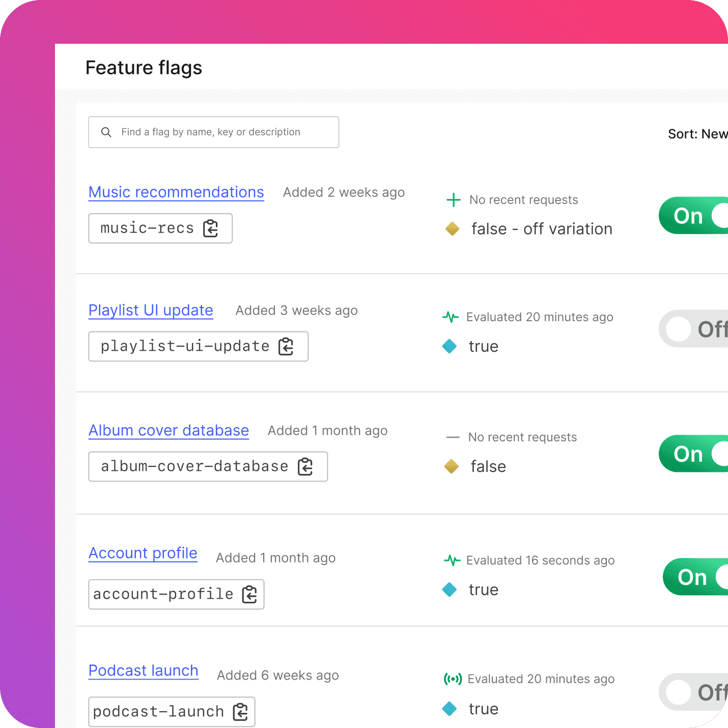
Task: Click the yellow false variation diamond for Album cover
Action: pos(452,467)
